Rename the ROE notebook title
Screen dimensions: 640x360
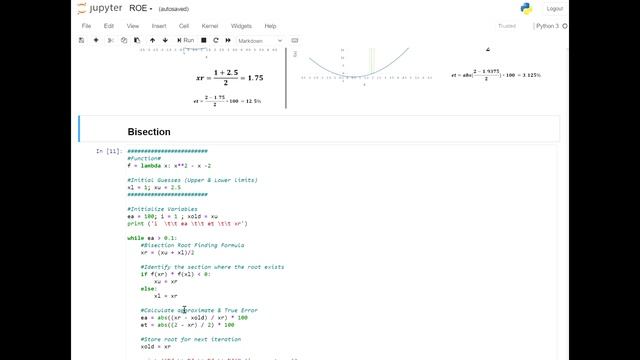pos(138,9)
